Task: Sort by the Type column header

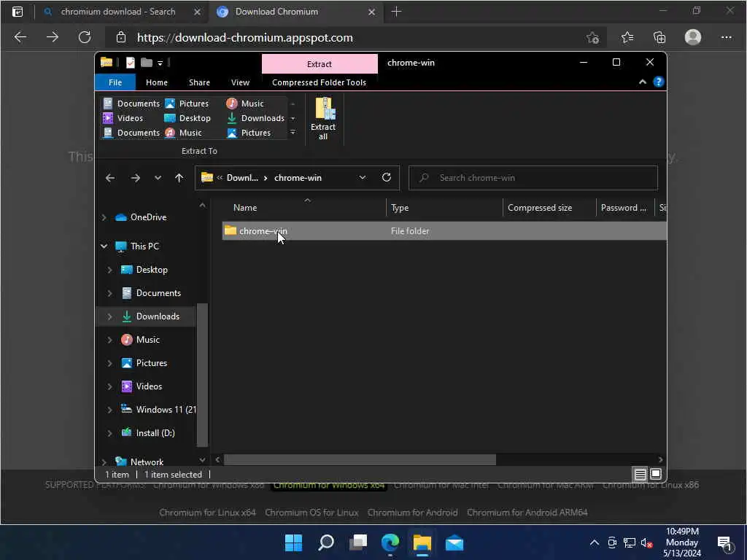Action: click(400, 208)
